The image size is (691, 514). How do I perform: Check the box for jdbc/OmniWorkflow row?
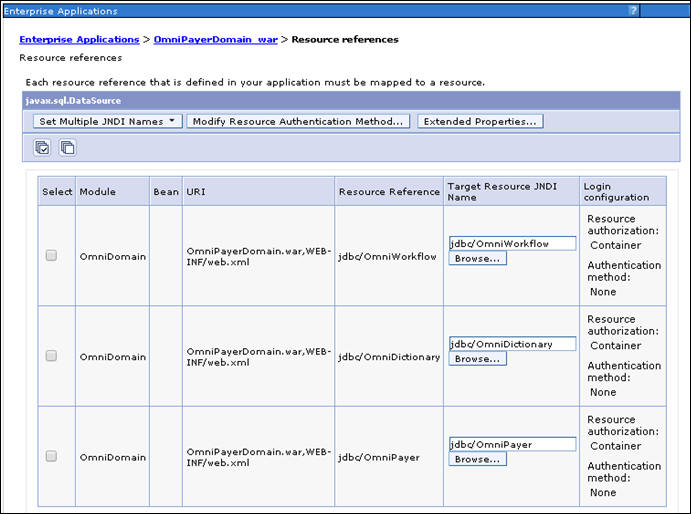click(x=51, y=255)
